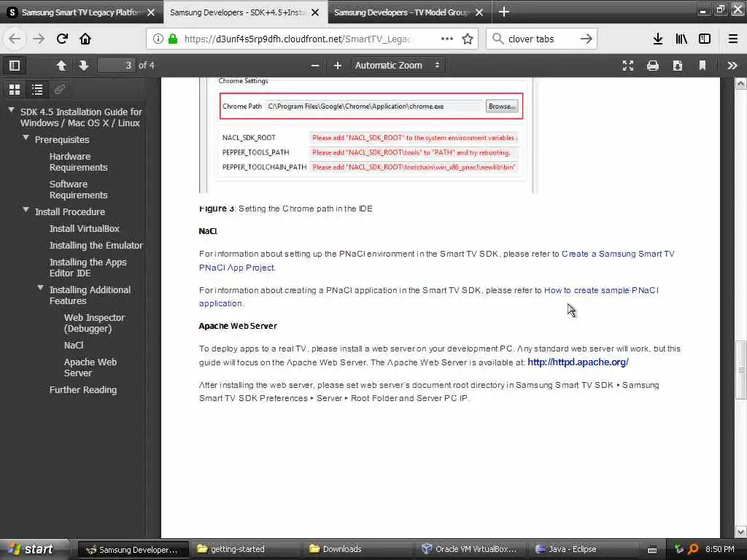Jump to Installing the Apps Editor IDE

click(88, 268)
